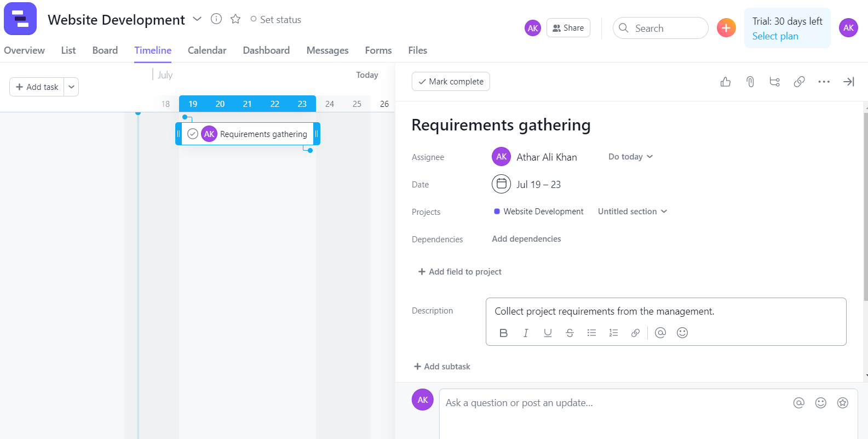Screen dimensions: 868x439
Task: Click Jul 19 – 23 date range
Action: (538, 185)
